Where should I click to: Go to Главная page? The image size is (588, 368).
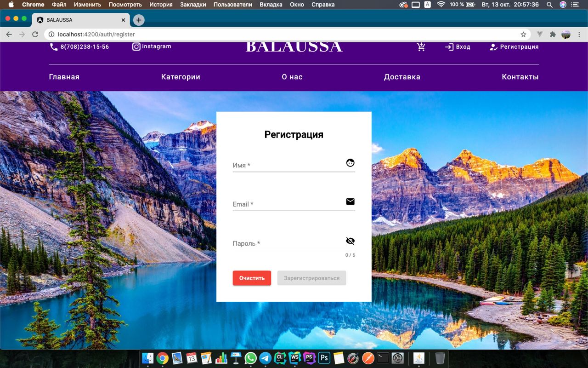pyautogui.click(x=64, y=77)
